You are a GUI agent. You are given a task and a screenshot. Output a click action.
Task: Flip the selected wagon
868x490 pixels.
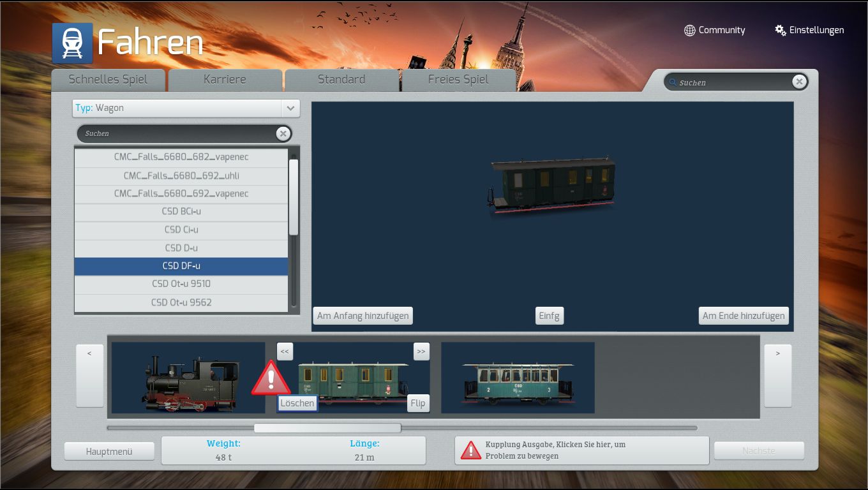(418, 403)
